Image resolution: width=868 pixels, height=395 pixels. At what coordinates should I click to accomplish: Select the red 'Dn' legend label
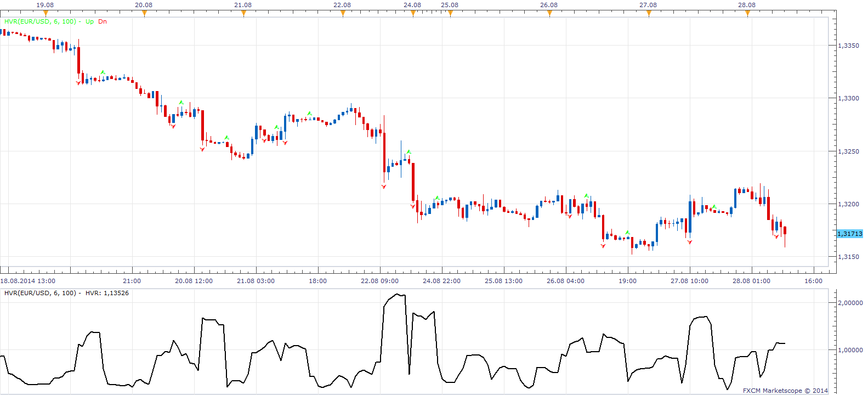103,22
